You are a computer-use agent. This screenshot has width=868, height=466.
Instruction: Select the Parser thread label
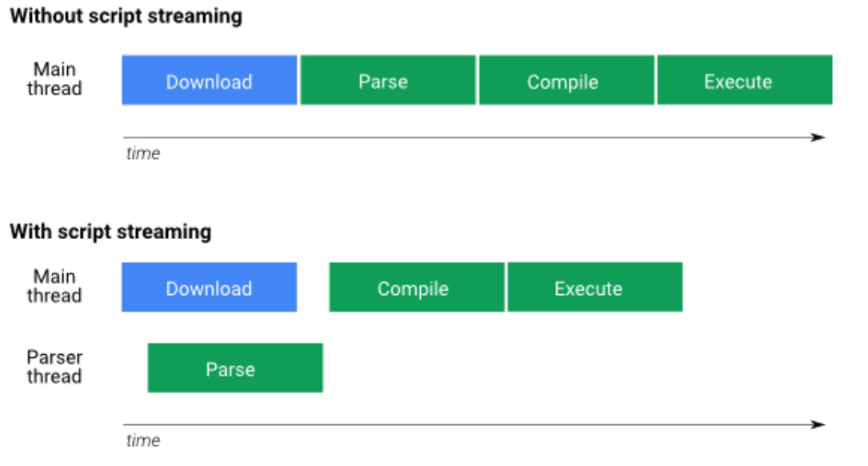click(54, 367)
